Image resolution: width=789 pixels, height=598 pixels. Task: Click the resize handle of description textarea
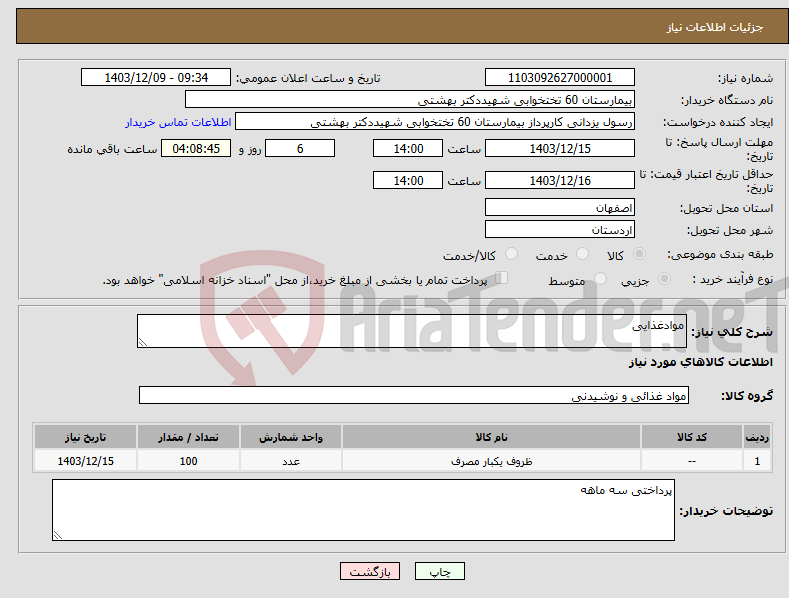143,342
